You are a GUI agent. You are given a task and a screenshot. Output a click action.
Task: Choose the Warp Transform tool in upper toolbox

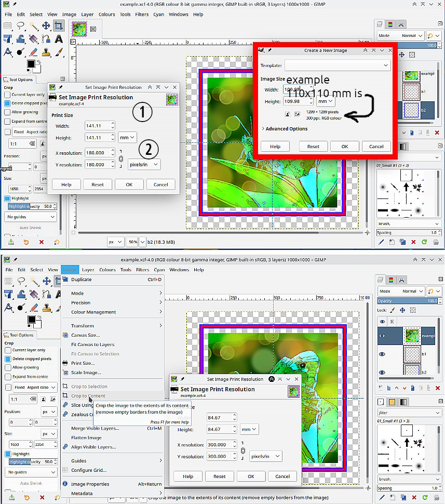pos(21,39)
